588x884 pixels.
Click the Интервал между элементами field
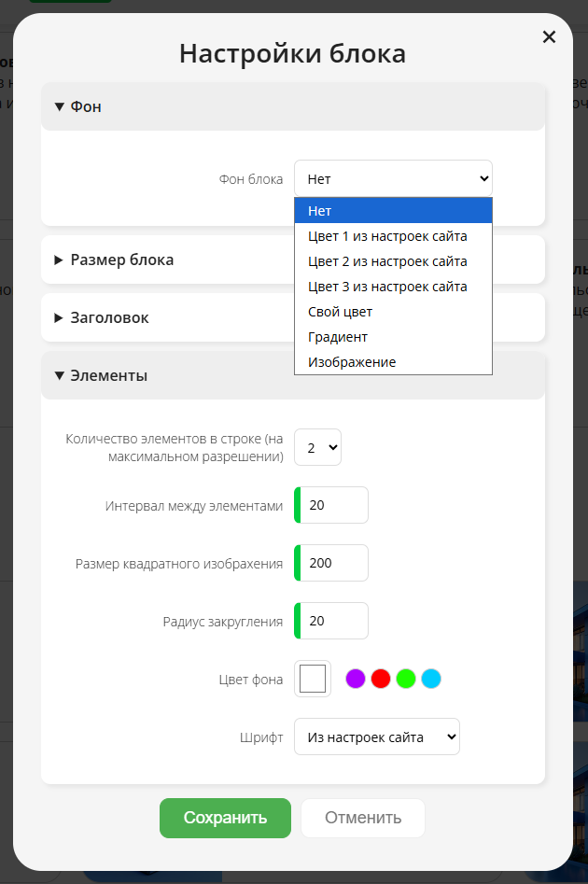[x=331, y=505]
